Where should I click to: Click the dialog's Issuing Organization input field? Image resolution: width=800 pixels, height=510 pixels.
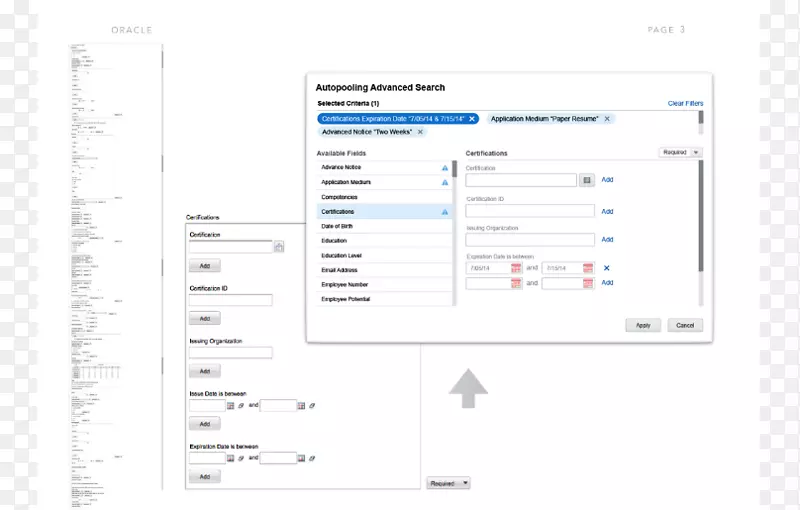pos(530,240)
